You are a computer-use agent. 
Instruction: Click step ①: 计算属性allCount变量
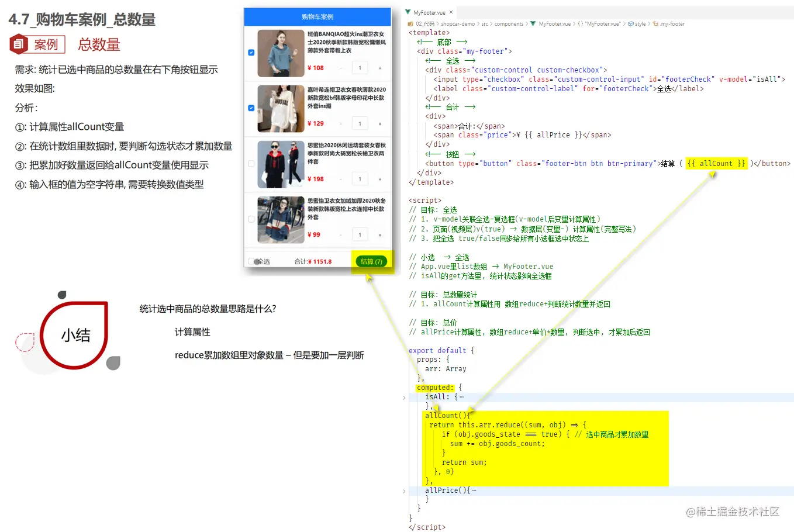70,127
